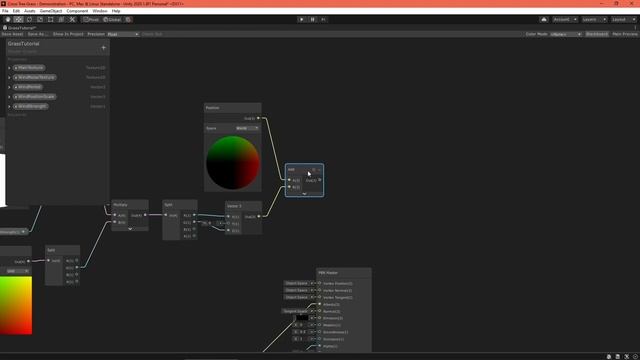This screenshot has height=360, width=640.
Task: Select the Rect transform tool
Action: click(x=51, y=20)
